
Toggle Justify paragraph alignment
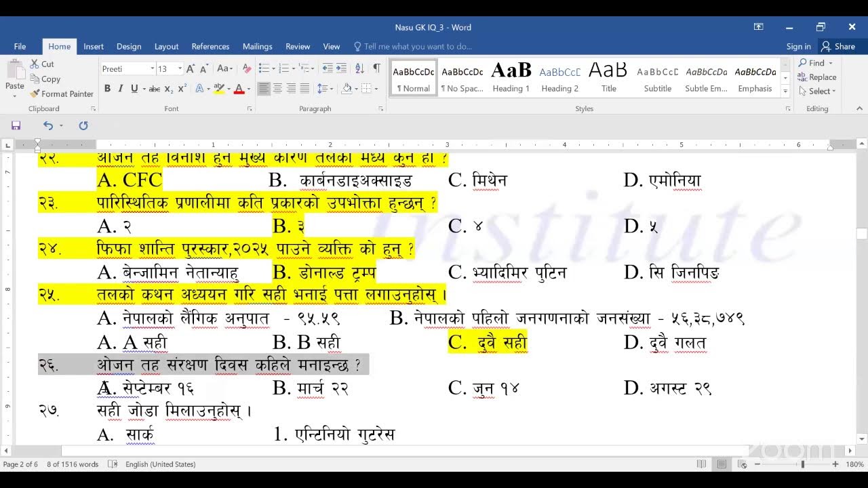pyautogui.click(x=304, y=89)
